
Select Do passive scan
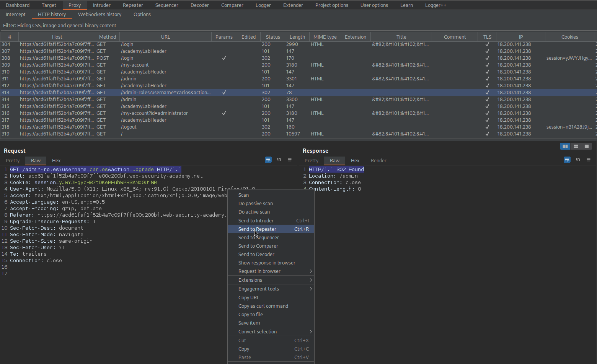(271, 204)
